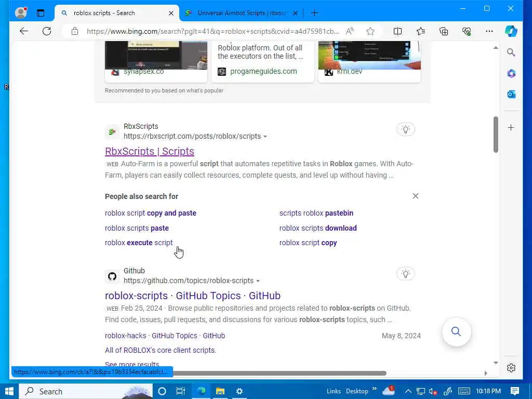Dismiss the People also search for box
This screenshot has height=399, width=532.
click(415, 196)
